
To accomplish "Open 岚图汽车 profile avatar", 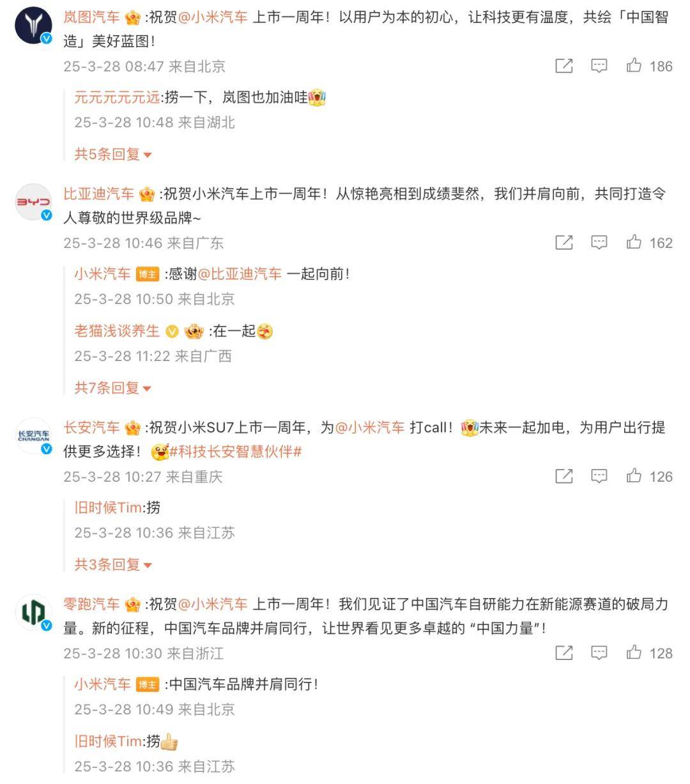I will [33, 26].
